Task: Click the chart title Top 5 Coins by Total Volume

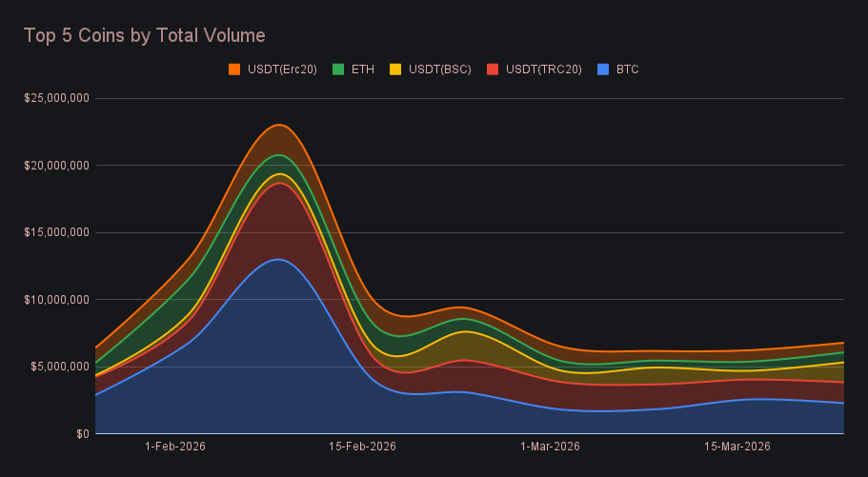Action: (144, 35)
